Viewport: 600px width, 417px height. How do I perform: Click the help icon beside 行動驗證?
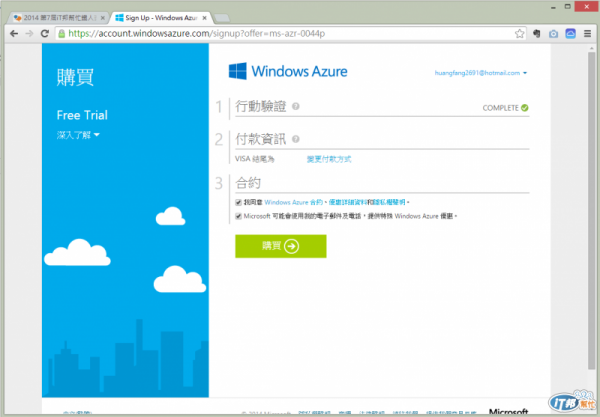[295, 106]
